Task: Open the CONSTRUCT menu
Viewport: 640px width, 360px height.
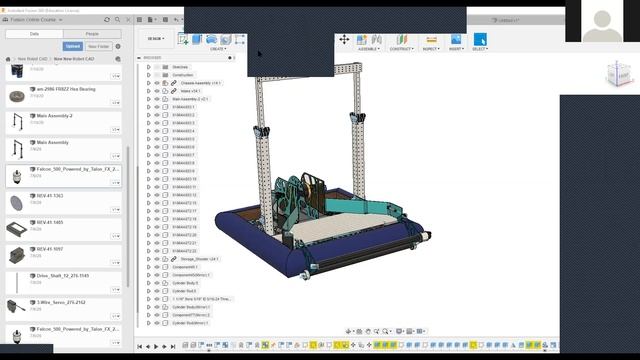Action: click(x=402, y=49)
